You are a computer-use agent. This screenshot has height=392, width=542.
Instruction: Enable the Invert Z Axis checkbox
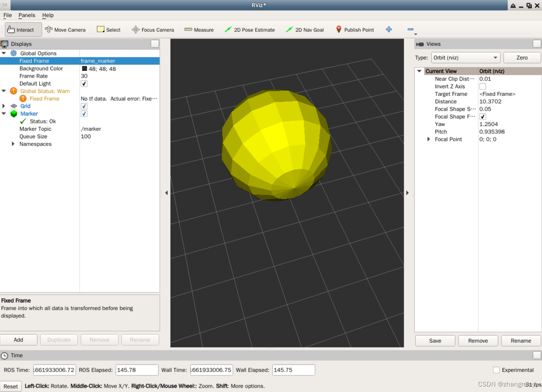483,87
